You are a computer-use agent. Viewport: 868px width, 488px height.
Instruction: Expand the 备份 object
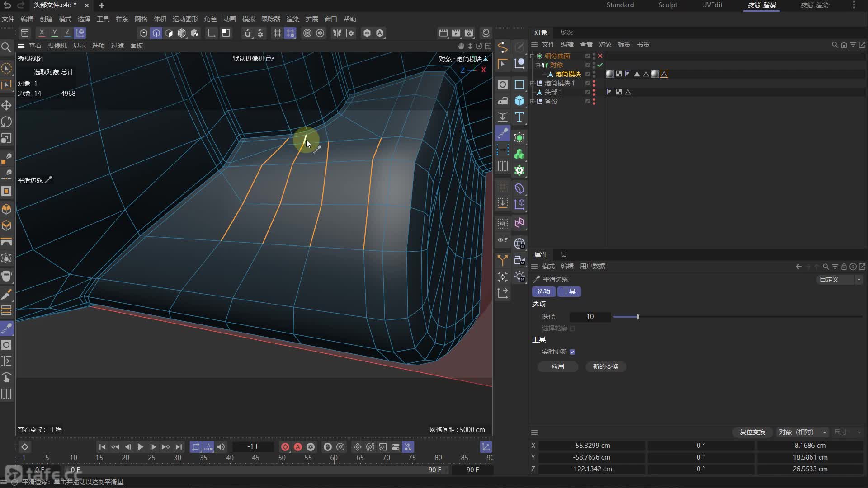[x=533, y=101]
